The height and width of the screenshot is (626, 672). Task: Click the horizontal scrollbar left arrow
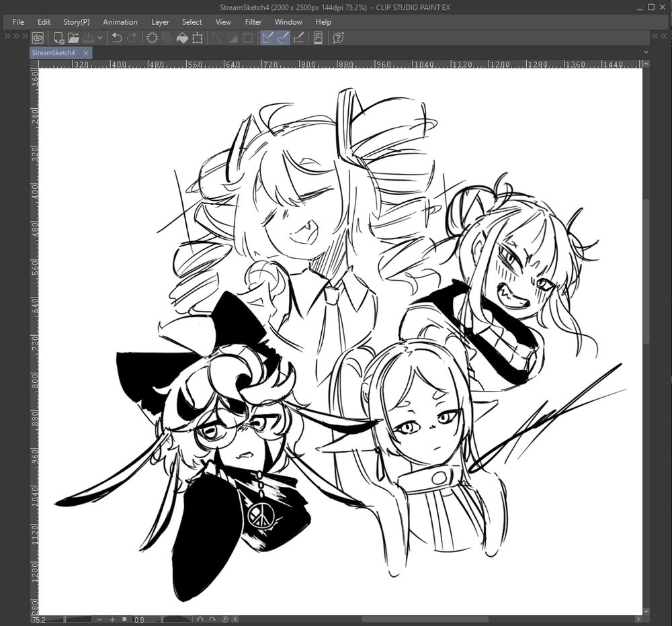[235, 619]
